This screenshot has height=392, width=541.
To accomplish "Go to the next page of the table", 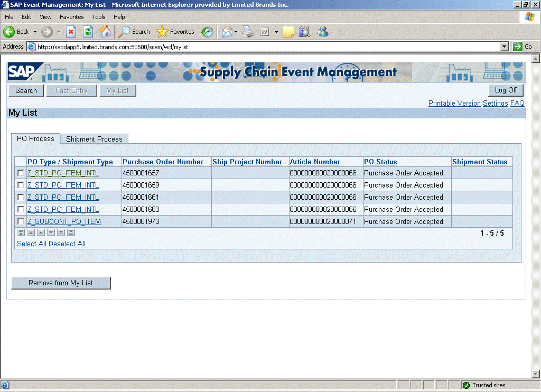I will click(x=61, y=232).
